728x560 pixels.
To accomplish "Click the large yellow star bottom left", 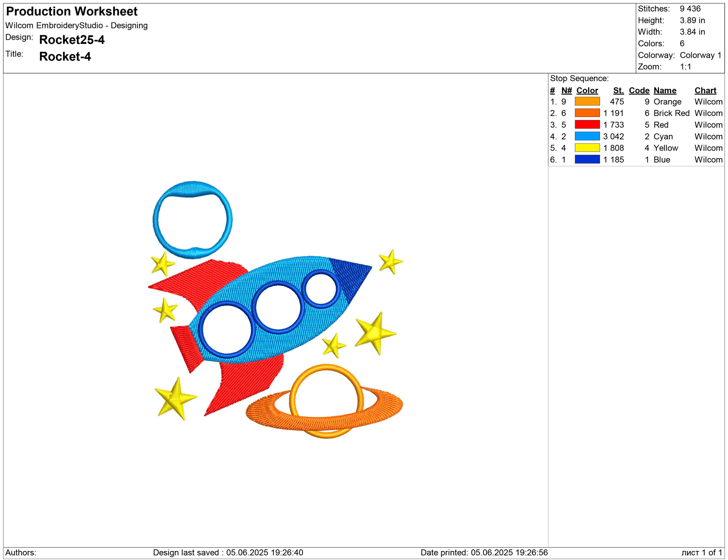I will pyautogui.click(x=176, y=398).
